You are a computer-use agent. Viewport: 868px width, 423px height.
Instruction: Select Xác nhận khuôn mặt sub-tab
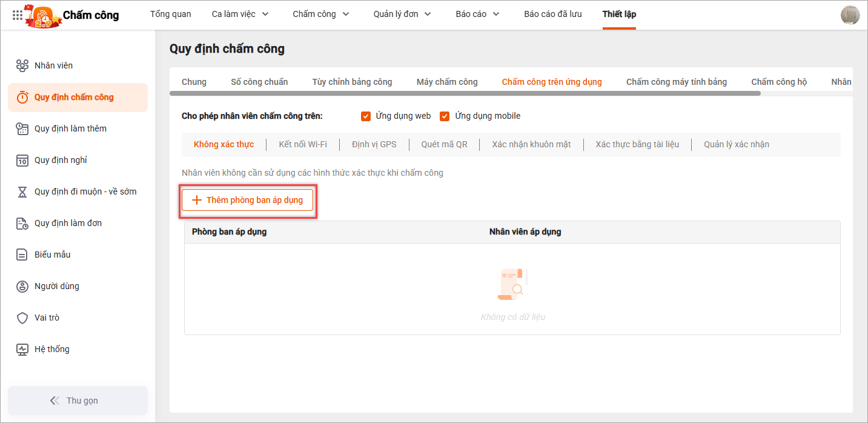(531, 144)
